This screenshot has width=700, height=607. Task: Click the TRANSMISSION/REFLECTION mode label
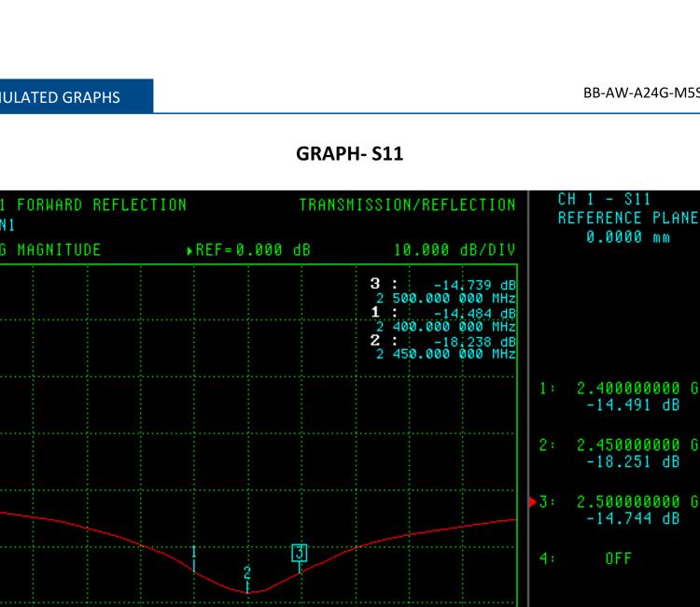[407, 205]
